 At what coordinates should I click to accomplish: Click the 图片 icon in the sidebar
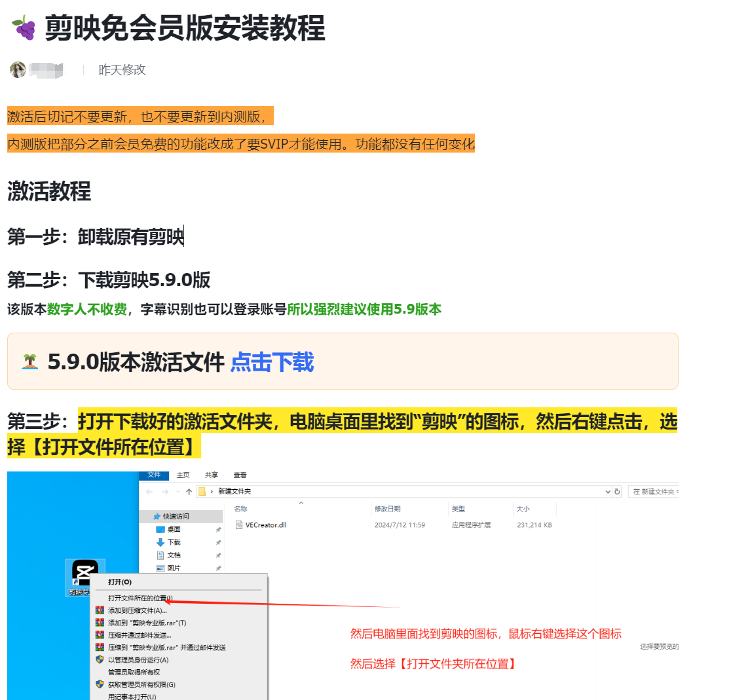[x=160, y=568]
